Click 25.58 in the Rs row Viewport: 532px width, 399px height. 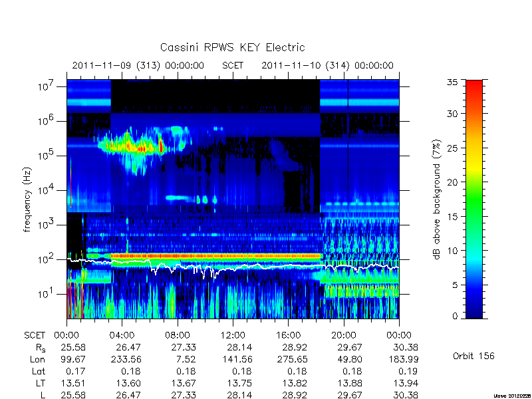[73, 347]
